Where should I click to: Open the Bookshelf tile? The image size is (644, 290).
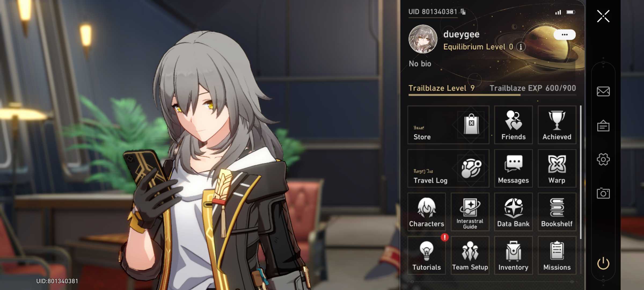(557, 212)
